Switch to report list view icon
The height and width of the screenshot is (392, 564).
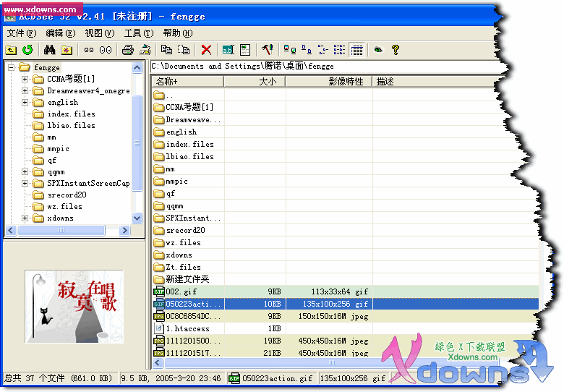point(339,50)
